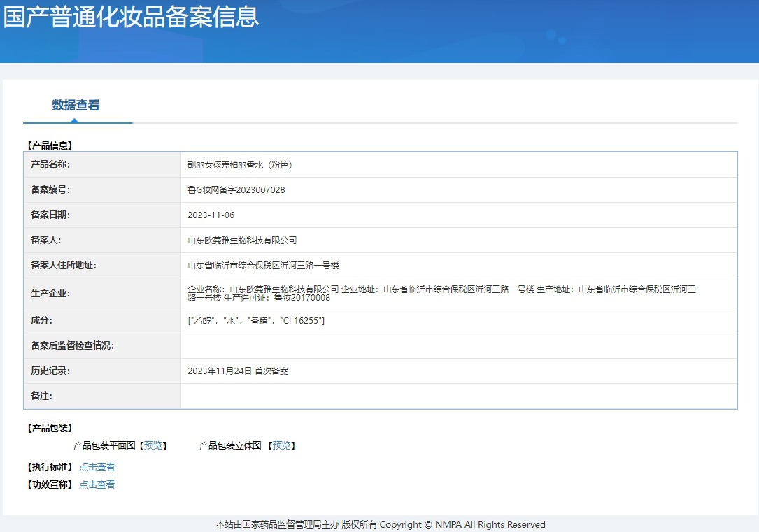The height and width of the screenshot is (532, 759).
Task: Open 执行标准 via 点击查看 link
Action: pyautogui.click(x=97, y=467)
